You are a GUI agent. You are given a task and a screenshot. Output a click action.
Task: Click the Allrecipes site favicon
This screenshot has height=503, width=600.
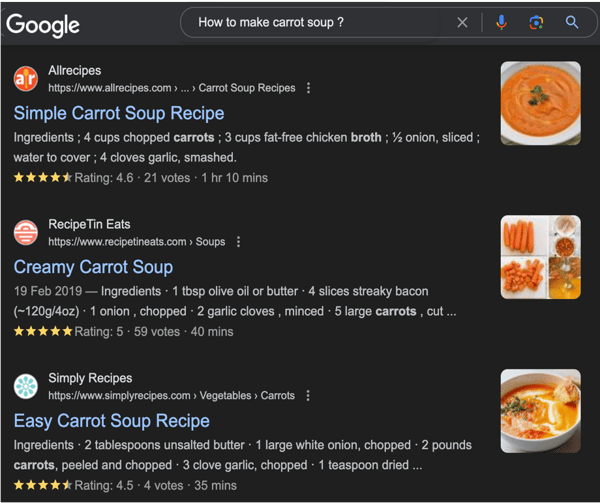tap(26, 79)
